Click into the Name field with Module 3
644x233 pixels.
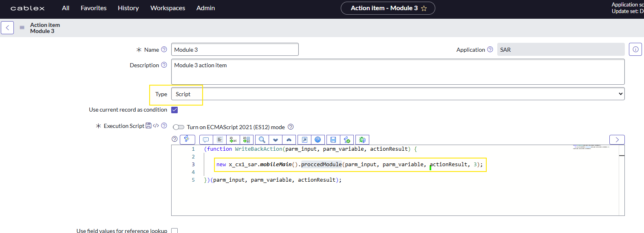point(235,50)
